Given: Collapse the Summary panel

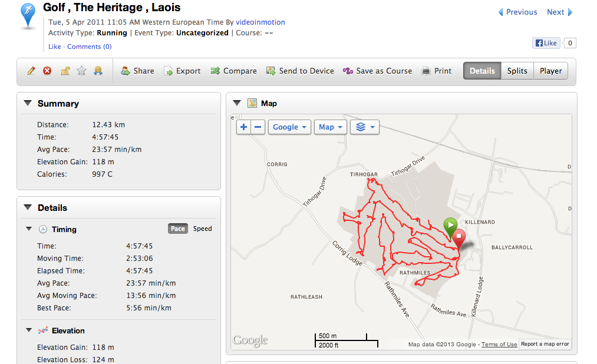Looking at the screenshot, I should 28,103.
